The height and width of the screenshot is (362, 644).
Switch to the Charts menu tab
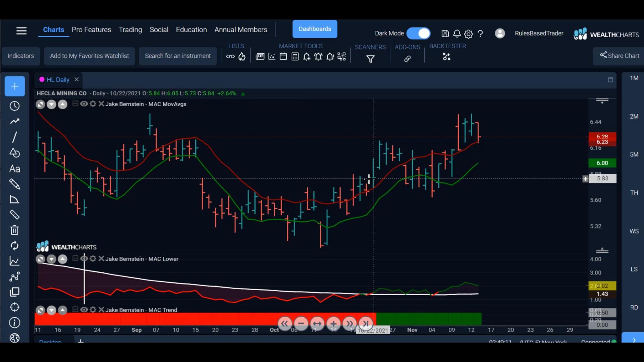(54, 29)
